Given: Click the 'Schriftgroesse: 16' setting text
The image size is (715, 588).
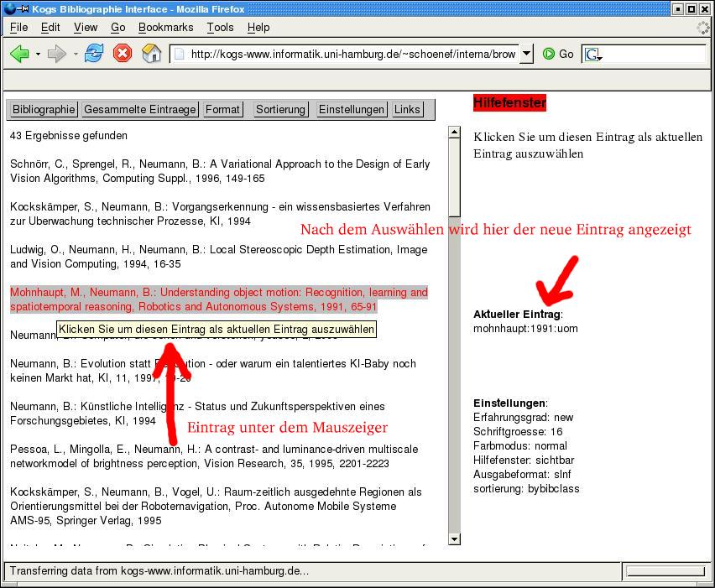Looking at the screenshot, I should pos(518,432).
